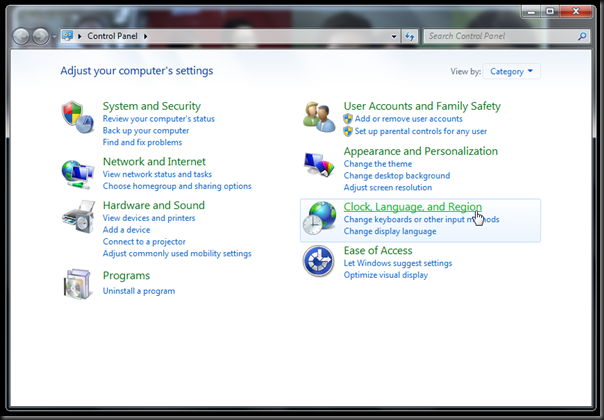Maximize the Control Panel window

pos(550,12)
